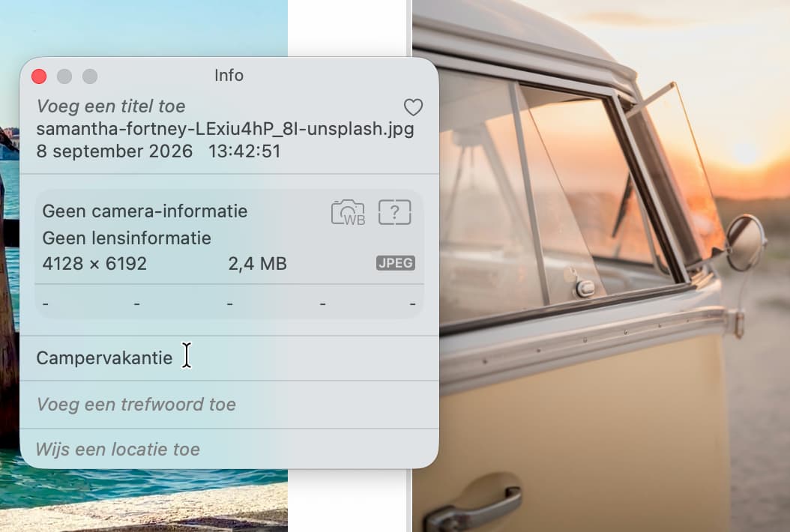
Task: Click the 'Campervakantie' caption field
Action: [x=229, y=358]
